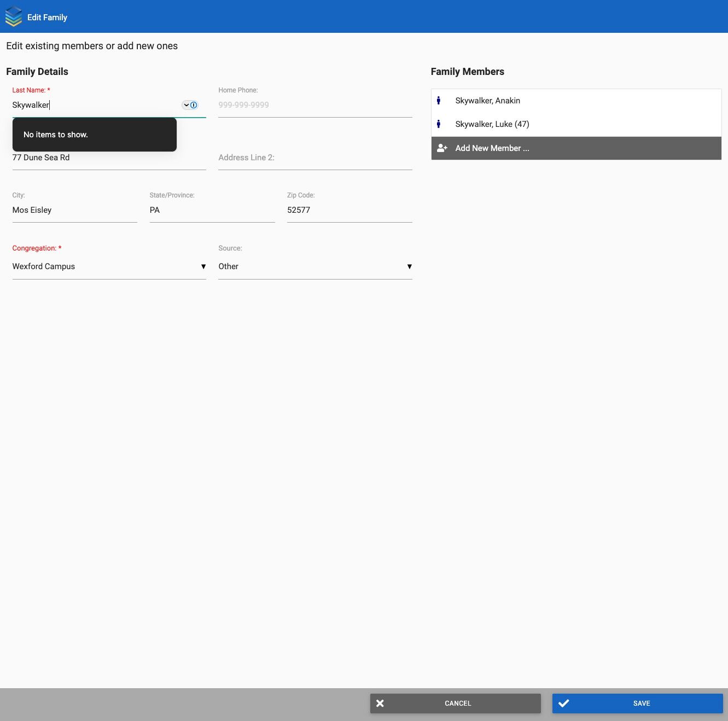Click the Zip Code field 52577
Image resolution: width=728 pixels, height=721 pixels.
click(350, 210)
